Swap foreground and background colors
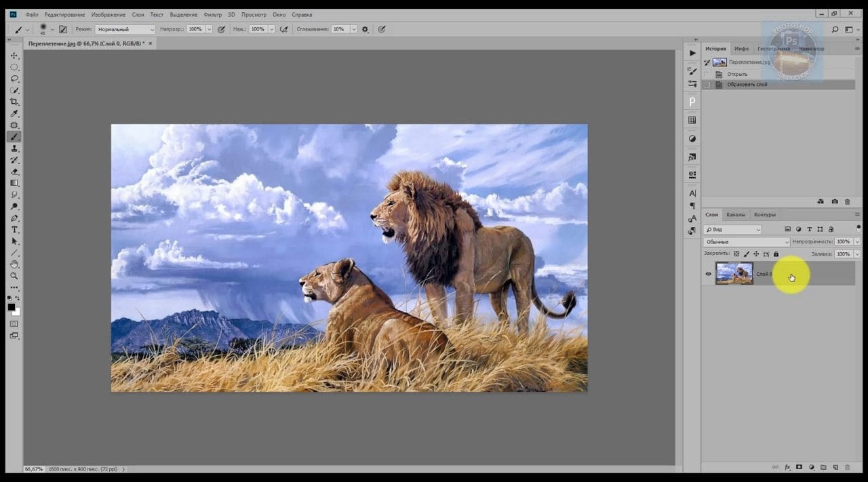 tap(18, 298)
